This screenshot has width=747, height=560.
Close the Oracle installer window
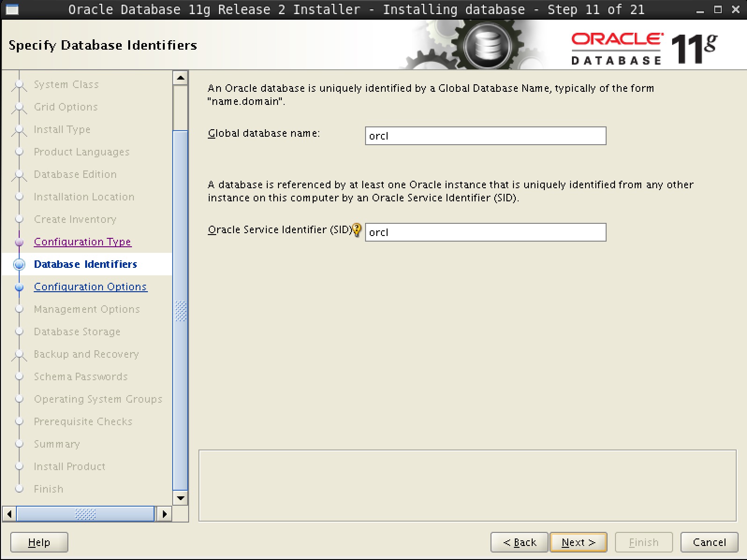coord(735,9)
